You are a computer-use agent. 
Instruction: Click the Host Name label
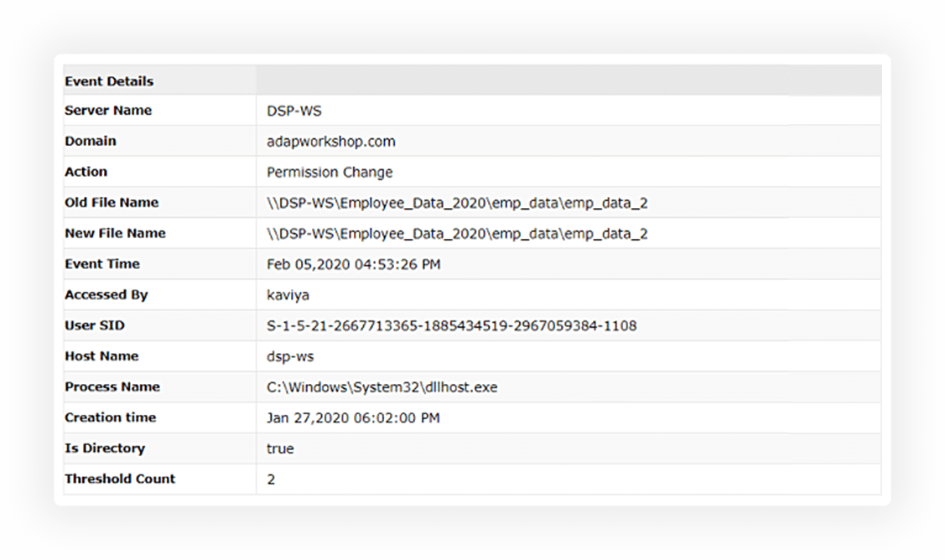click(x=101, y=356)
